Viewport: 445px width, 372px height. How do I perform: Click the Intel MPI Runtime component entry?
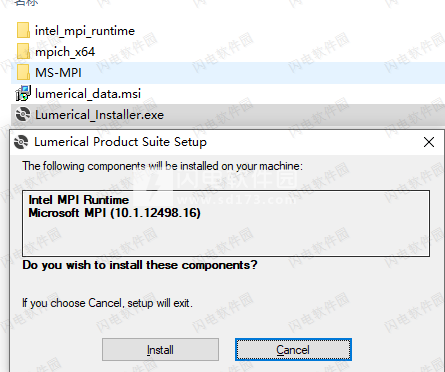point(79,200)
